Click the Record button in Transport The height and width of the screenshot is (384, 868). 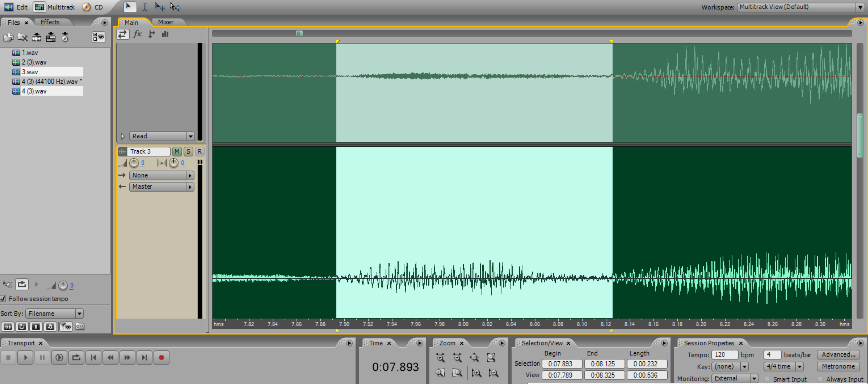click(161, 357)
